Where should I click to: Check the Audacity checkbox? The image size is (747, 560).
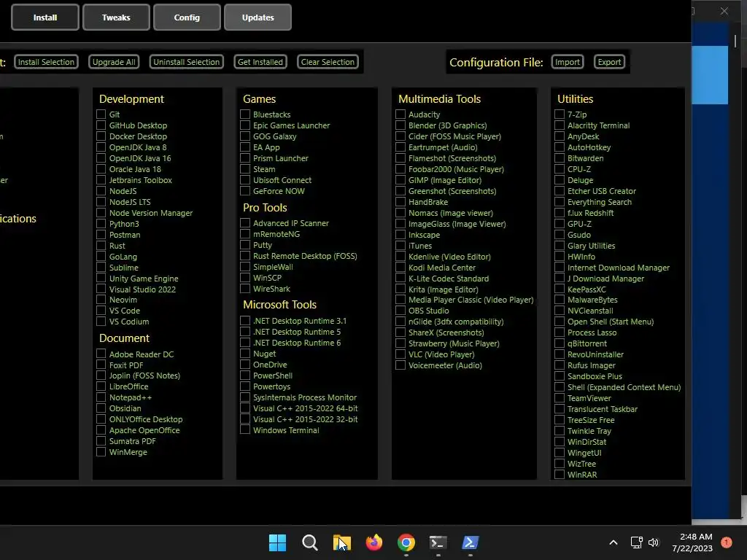(x=400, y=114)
